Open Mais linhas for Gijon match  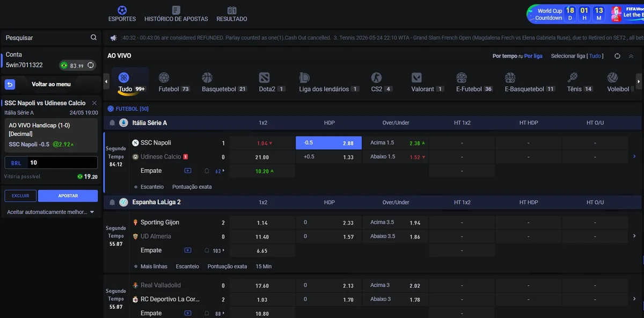(154, 266)
